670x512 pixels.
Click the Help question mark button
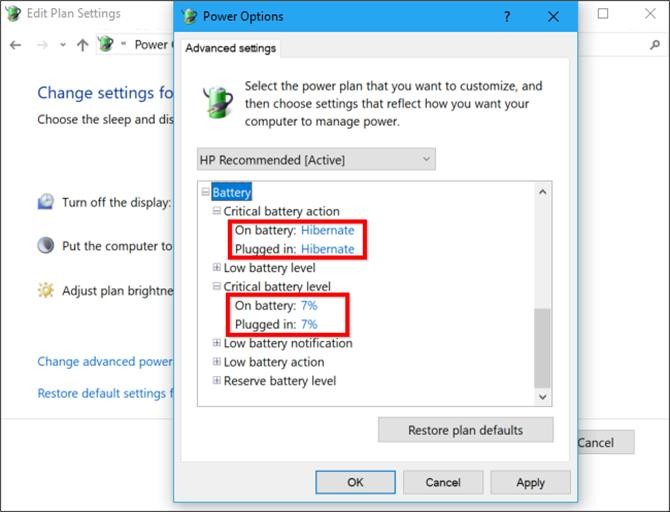tap(507, 16)
